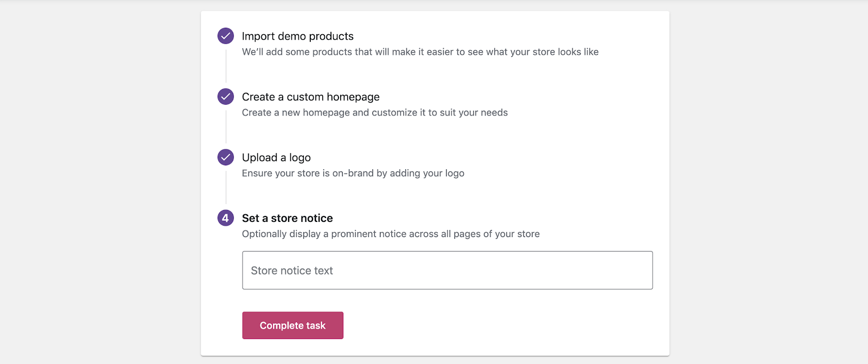Click the Create a new homepage description text
The width and height of the screenshot is (868, 364).
pos(375,113)
